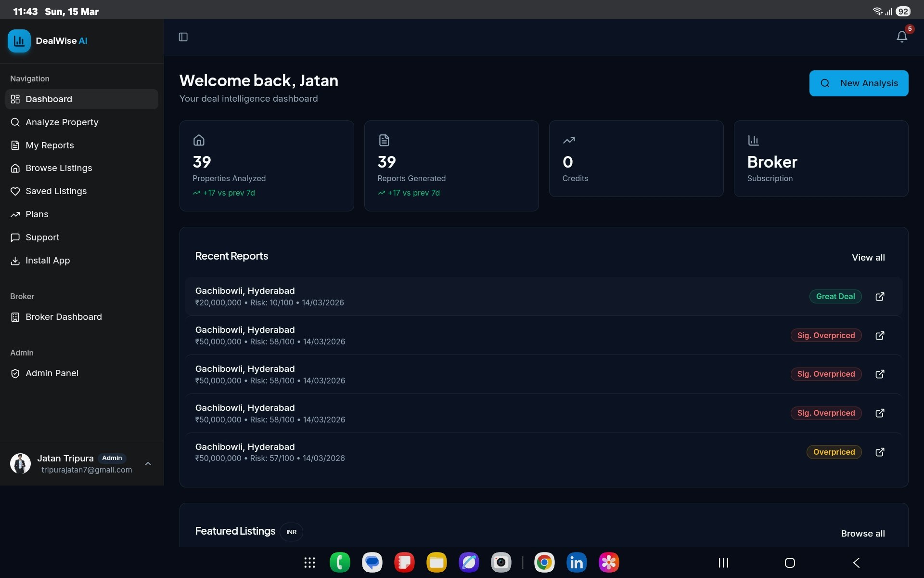Expand the Jatan Tripura account menu chevron
Image resolution: width=924 pixels, height=578 pixels.
tap(148, 464)
